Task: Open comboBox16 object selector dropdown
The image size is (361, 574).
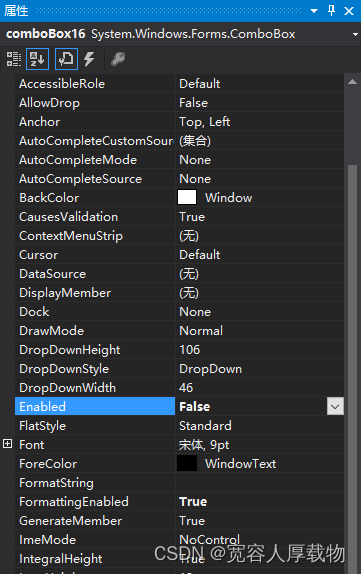Action: (x=355, y=34)
